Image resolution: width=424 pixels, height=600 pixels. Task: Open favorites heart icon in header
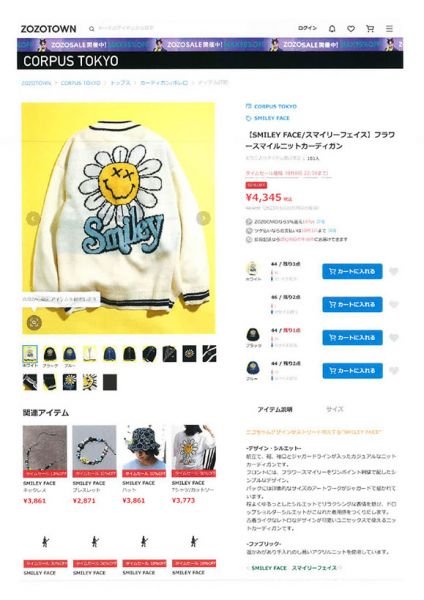pyautogui.click(x=351, y=28)
